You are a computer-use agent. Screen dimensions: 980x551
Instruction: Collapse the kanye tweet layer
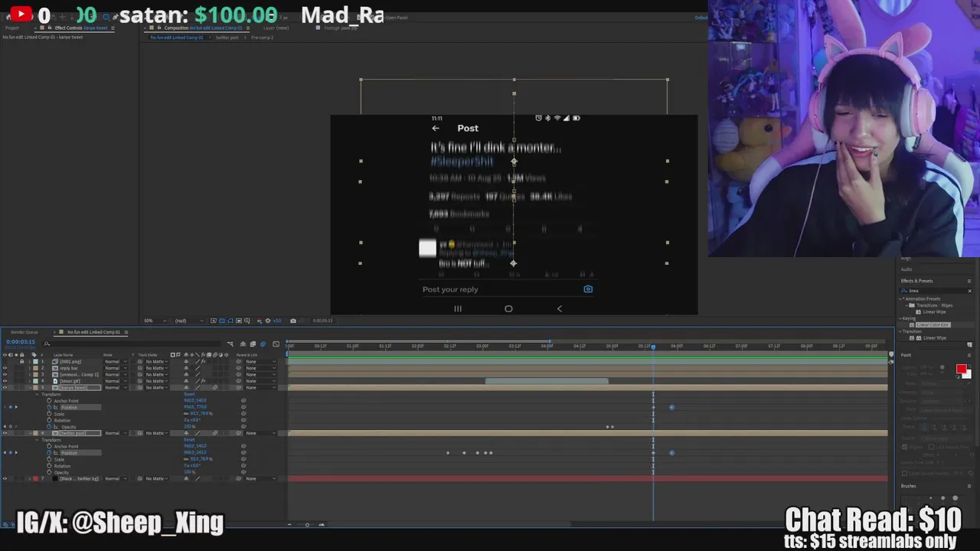coord(29,387)
